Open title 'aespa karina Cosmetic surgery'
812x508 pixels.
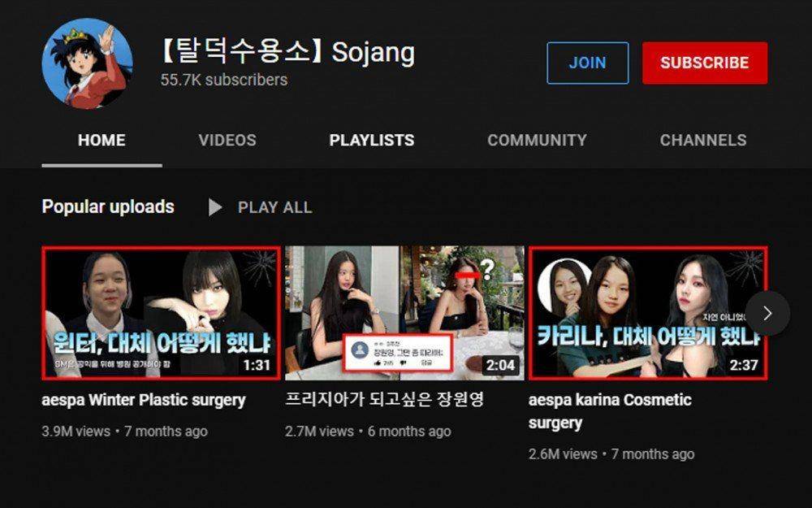(x=610, y=411)
